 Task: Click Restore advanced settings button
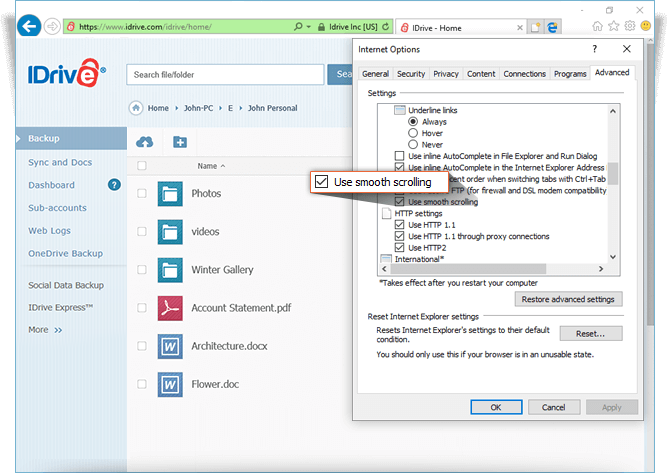click(568, 299)
